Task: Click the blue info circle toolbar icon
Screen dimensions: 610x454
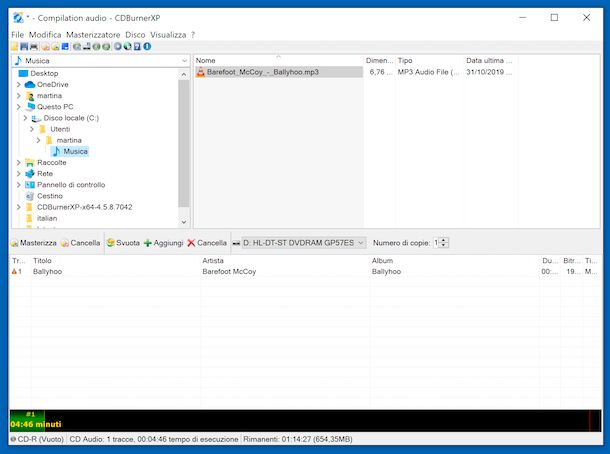Action: (x=147, y=47)
